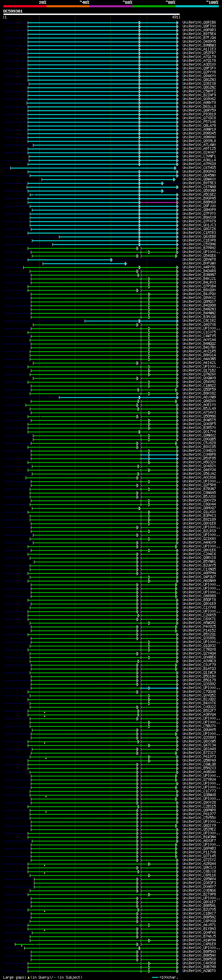Select the UniRef100_P93819 label
The height and width of the screenshot is (980, 222).
click(x=199, y=114)
